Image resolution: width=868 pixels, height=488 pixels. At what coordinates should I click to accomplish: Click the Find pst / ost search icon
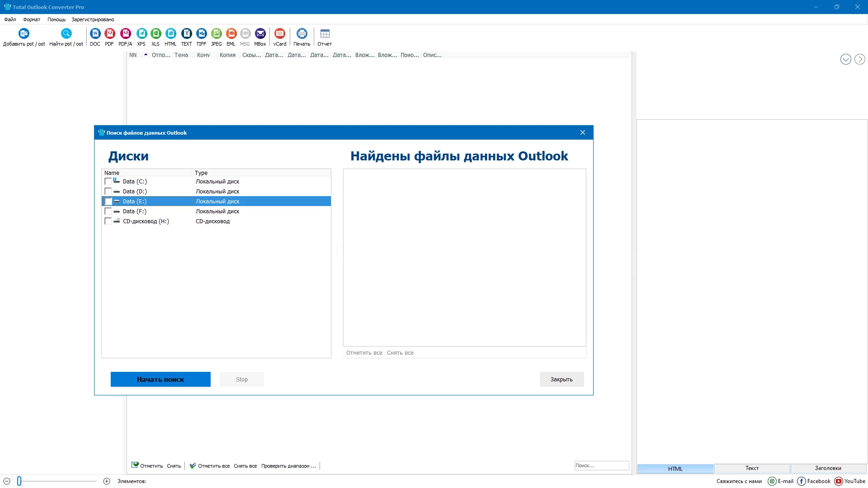(66, 33)
